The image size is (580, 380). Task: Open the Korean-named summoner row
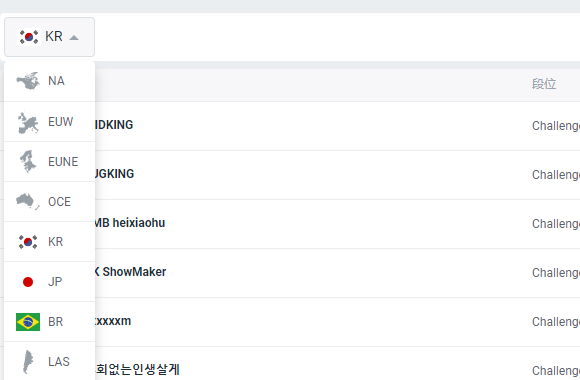138,369
